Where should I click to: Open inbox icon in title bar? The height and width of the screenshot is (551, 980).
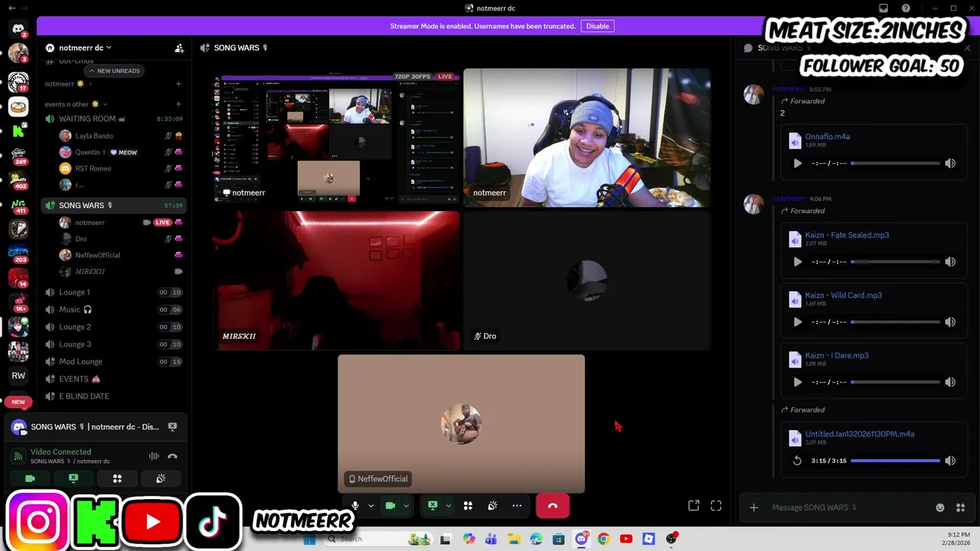(x=884, y=8)
